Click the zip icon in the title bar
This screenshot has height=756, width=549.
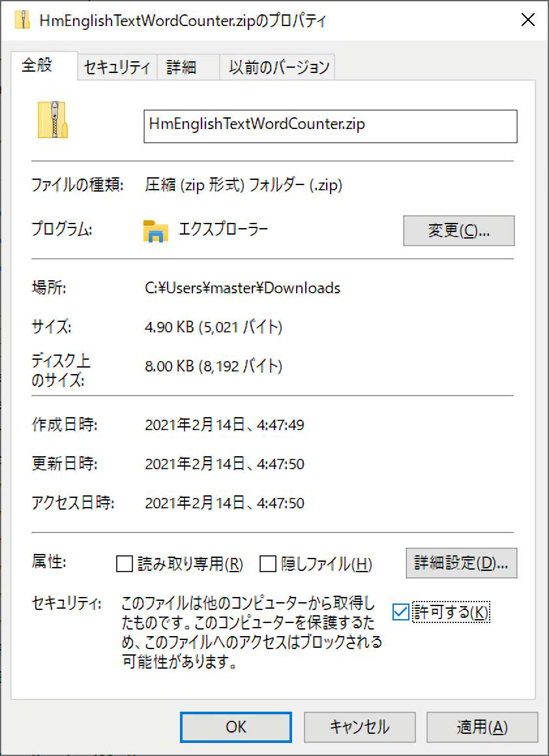[23, 20]
